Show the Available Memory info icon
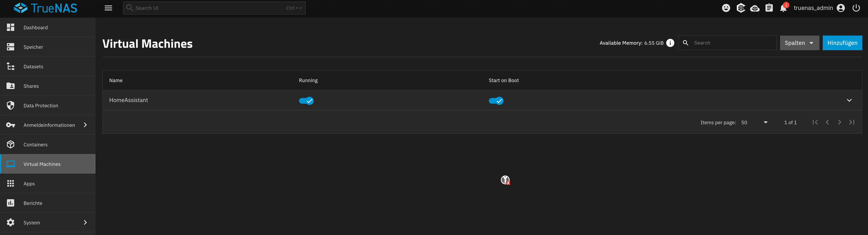 pos(670,43)
